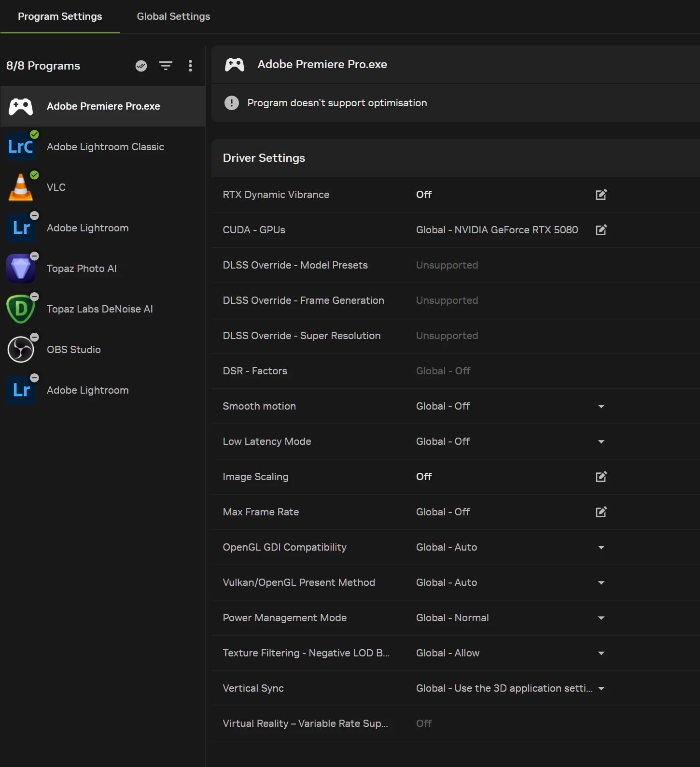The width and height of the screenshot is (700, 767).
Task: Click the Topaz Photo AI label
Action: (x=82, y=269)
